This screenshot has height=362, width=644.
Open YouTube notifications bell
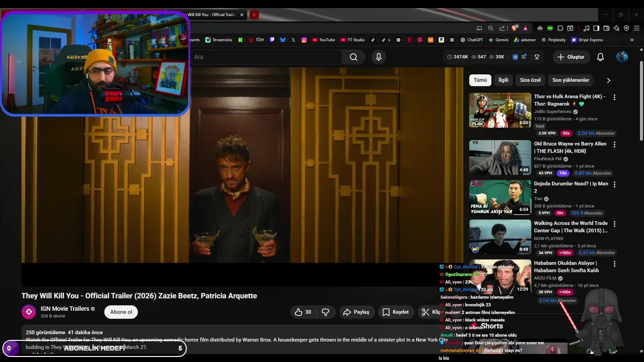pyautogui.click(x=600, y=57)
